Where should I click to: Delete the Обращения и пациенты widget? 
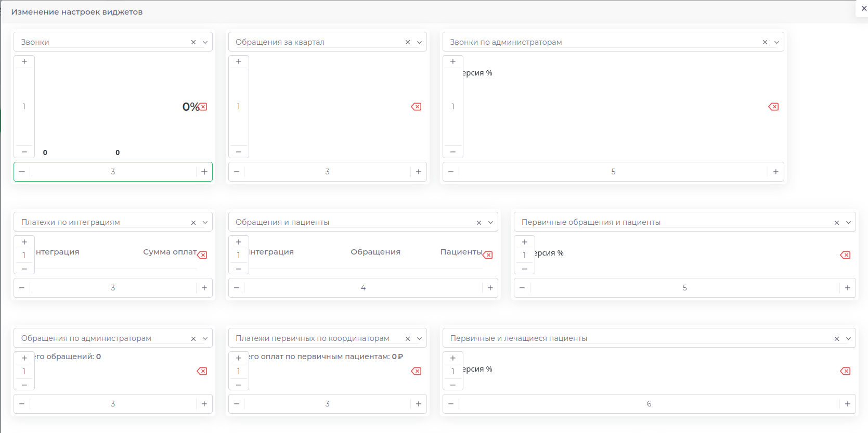click(488, 255)
